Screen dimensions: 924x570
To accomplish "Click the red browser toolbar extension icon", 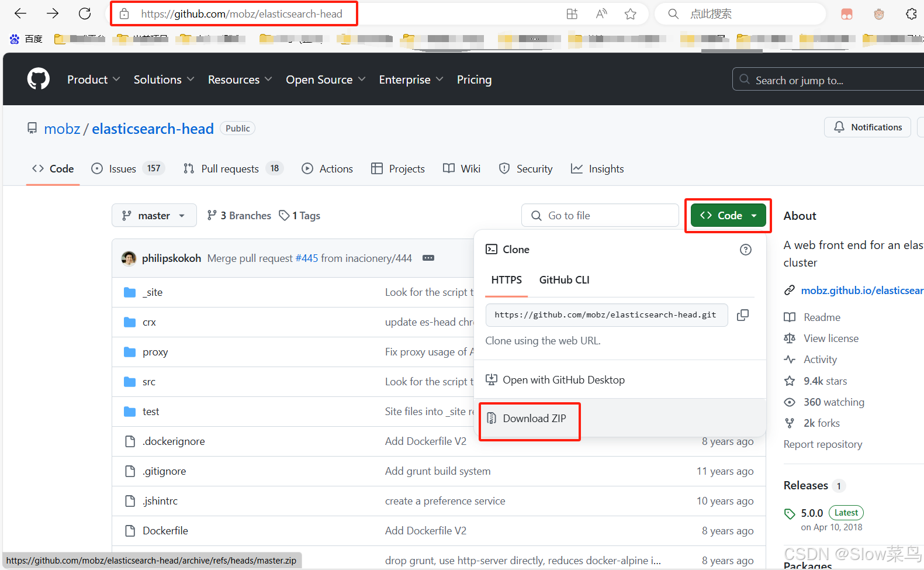I will [847, 14].
